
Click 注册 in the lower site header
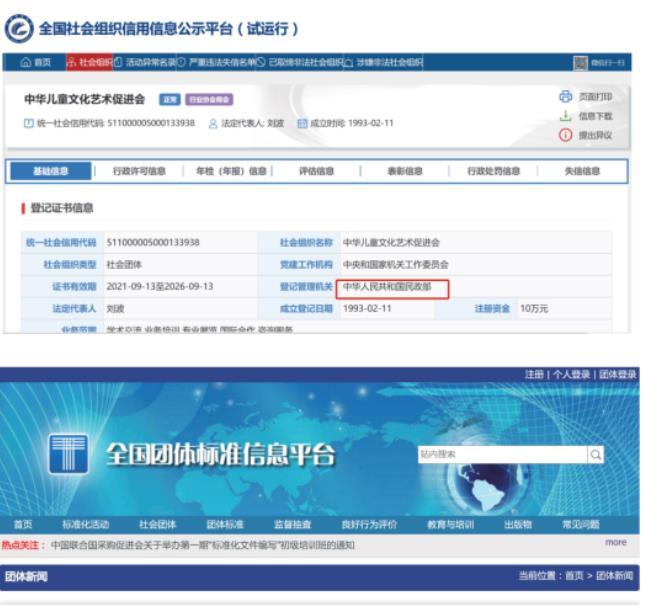tap(534, 374)
